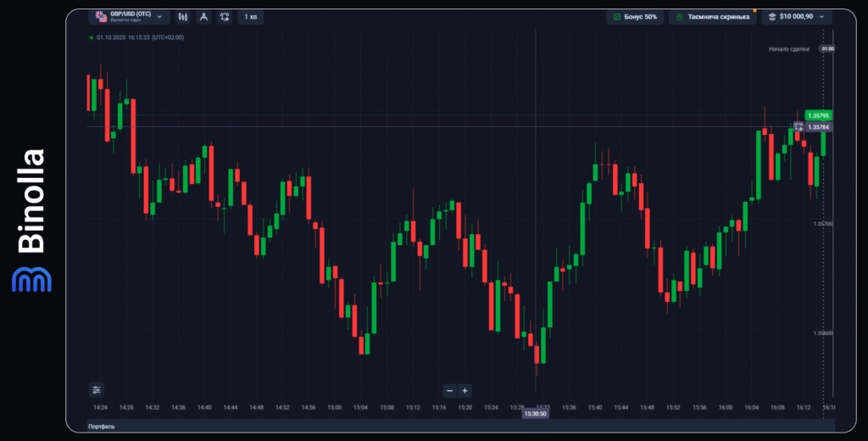This screenshot has width=868, height=441.
Task: Click the green current price label 1.35795
Action: click(818, 115)
